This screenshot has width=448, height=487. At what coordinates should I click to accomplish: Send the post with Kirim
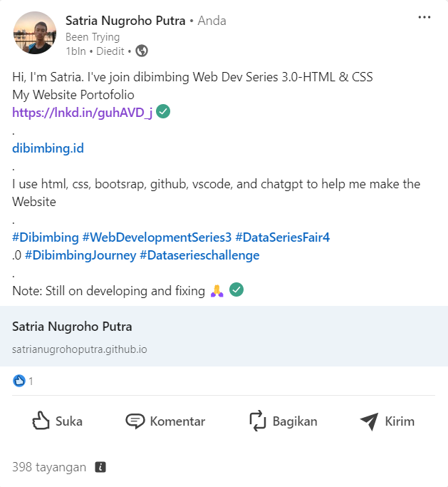pyautogui.click(x=387, y=421)
